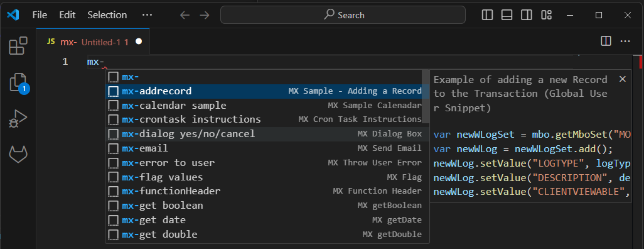The width and height of the screenshot is (644, 249).
Task: Click the snippet icon beside mx-get boolean
Action: pyautogui.click(x=114, y=206)
